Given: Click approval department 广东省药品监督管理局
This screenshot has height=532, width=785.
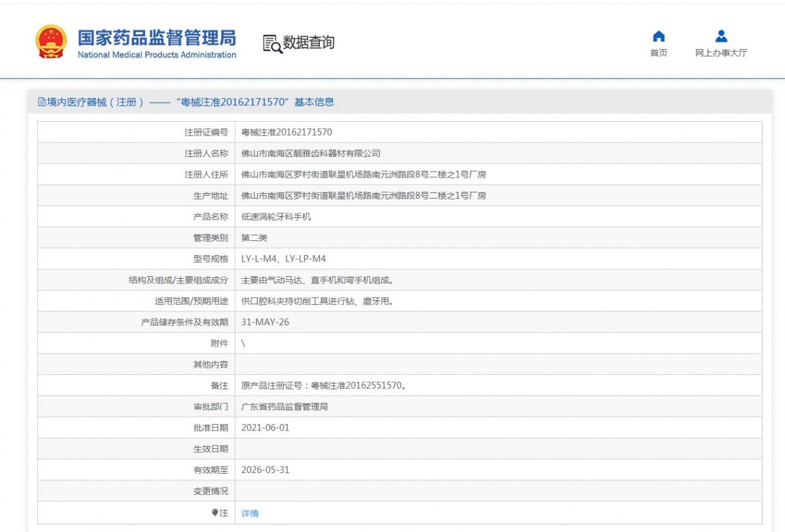Looking at the screenshot, I should pyautogui.click(x=285, y=407).
